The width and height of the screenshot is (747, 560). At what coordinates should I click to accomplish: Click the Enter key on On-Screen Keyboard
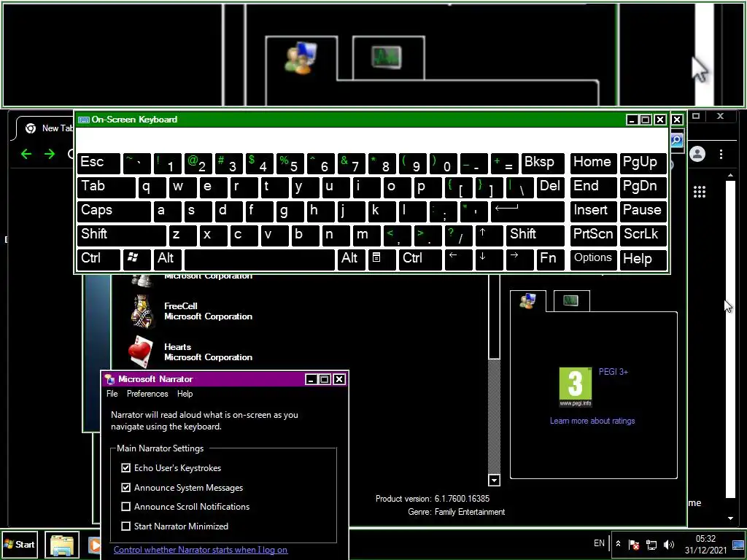(x=527, y=211)
